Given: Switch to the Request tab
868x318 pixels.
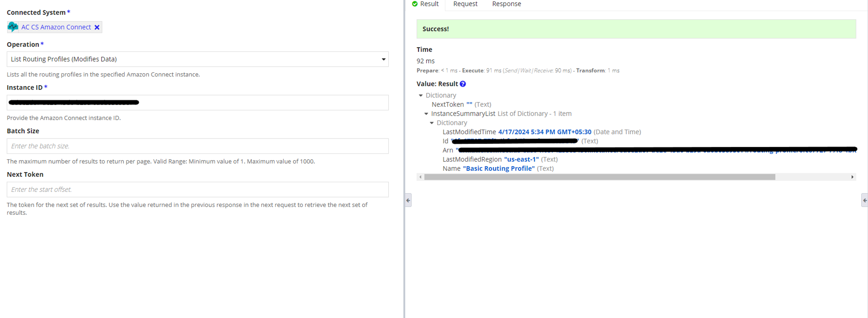Looking at the screenshot, I should coord(465,4).
